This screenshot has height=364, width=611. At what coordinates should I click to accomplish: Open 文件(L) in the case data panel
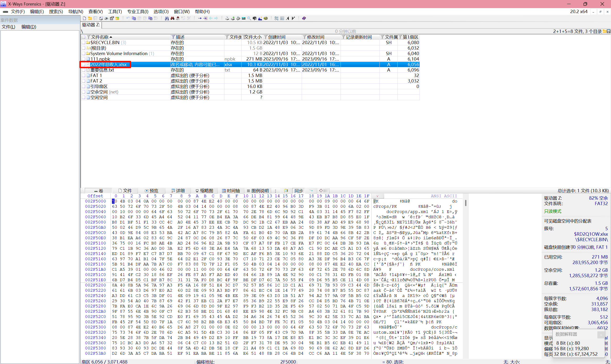[8, 27]
